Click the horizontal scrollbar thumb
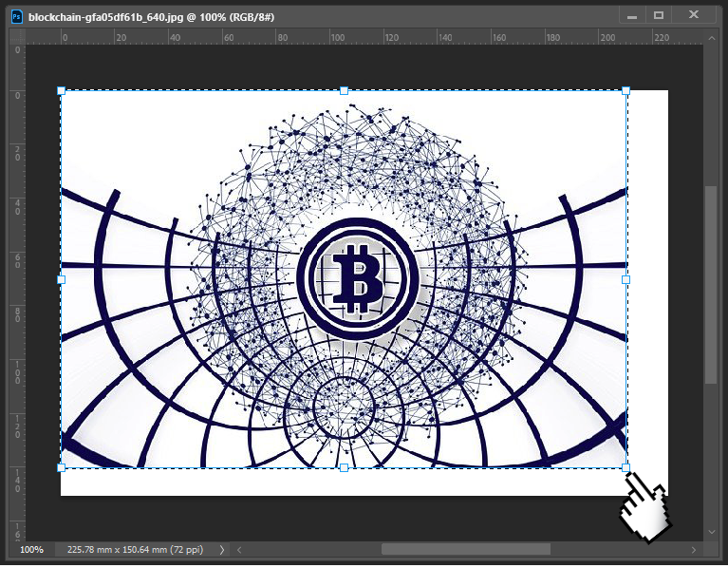This screenshot has height=587, width=728. coord(466,549)
